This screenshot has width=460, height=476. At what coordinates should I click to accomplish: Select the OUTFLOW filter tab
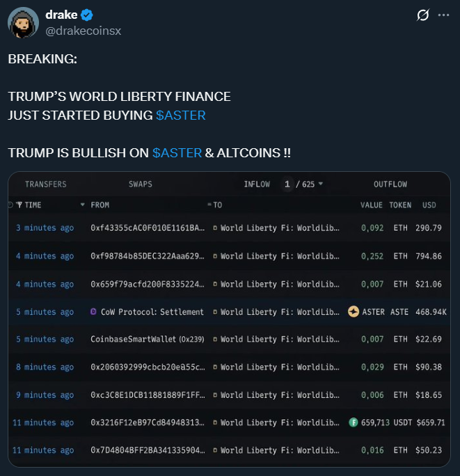point(390,184)
